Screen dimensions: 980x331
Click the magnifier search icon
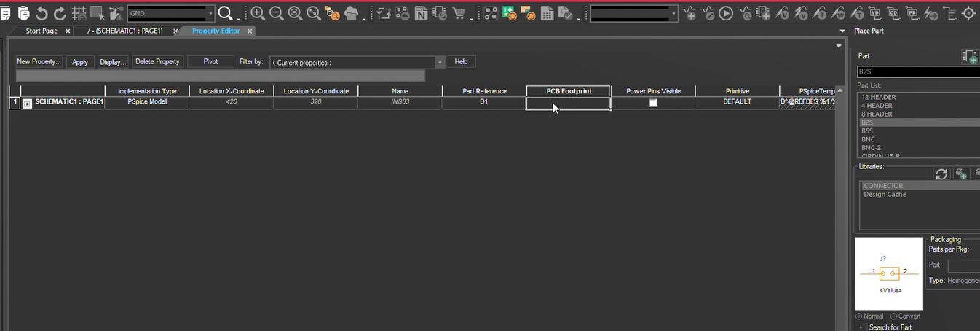click(x=225, y=13)
